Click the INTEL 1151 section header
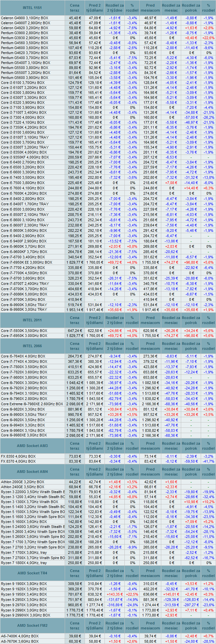Screen dimensions: 216x644 tap(32, 8)
